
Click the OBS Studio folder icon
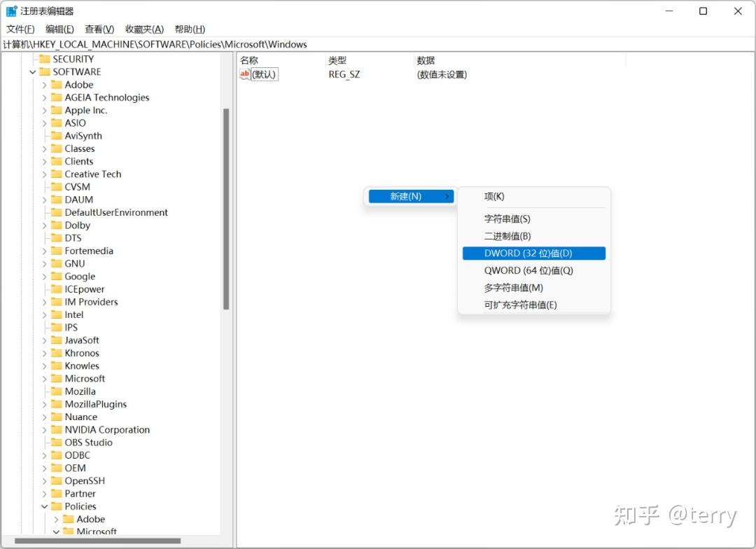[x=57, y=442]
